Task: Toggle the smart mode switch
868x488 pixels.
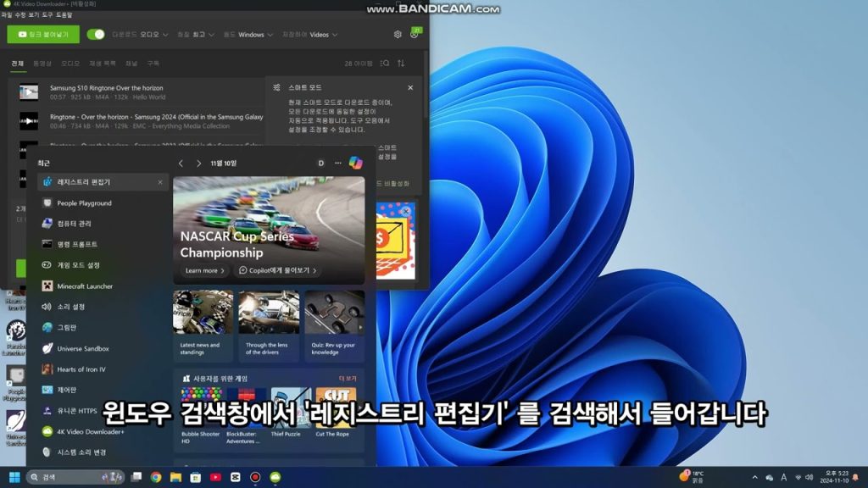Action: coord(96,35)
